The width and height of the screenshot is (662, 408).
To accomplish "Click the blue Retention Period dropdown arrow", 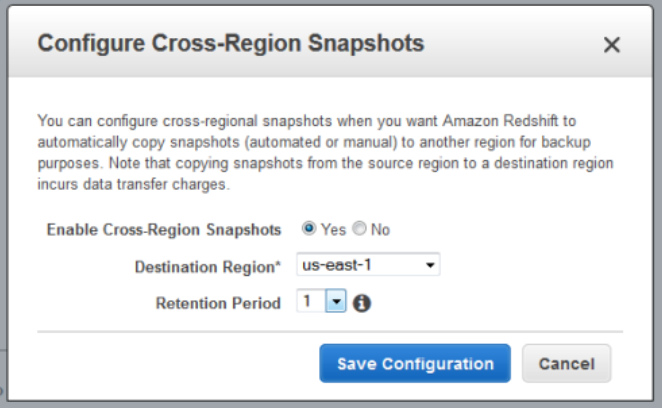I will tap(336, 302).
